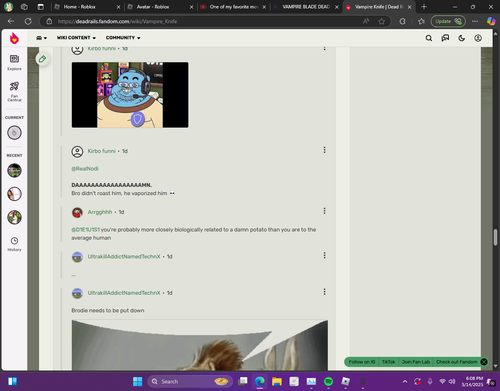Open Arrgghhh user profile link
The width and height of the screenshot is (500, 391).
(100, 212)
